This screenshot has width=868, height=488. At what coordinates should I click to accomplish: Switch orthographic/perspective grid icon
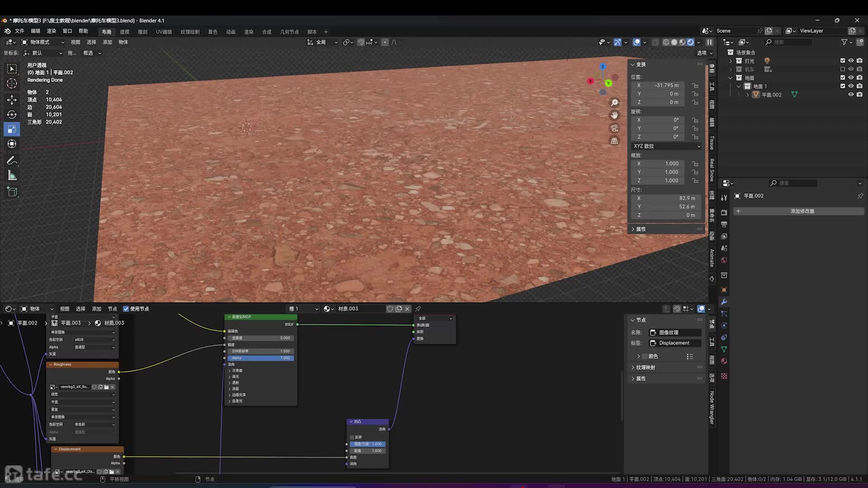tap(614, 141)
